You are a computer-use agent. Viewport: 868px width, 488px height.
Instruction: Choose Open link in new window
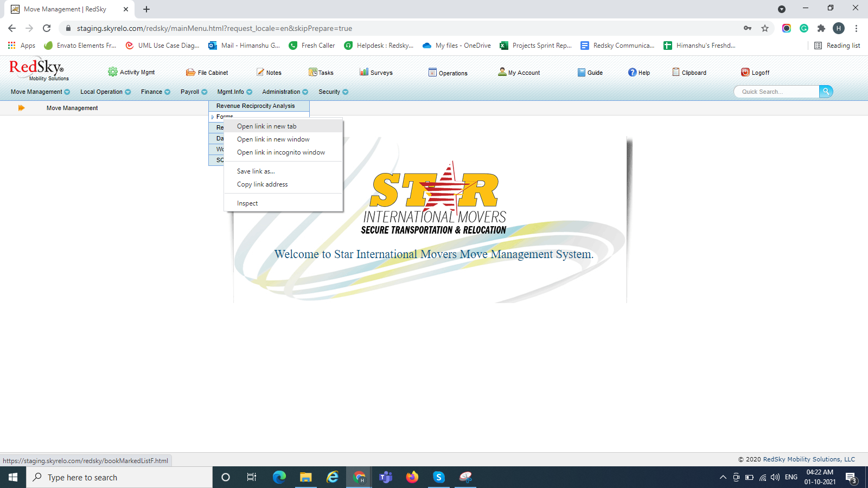pyautogui.click(x=283, y=139)
